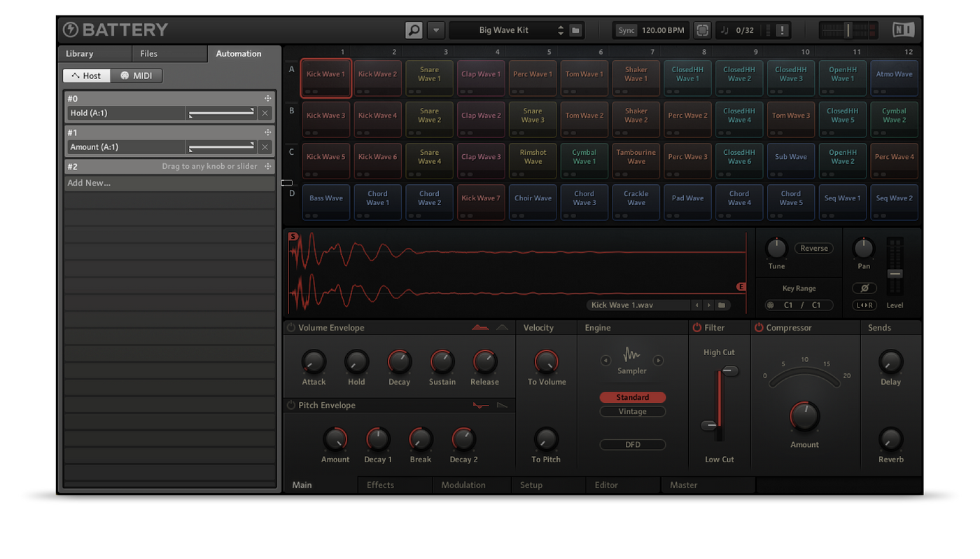Click the drag handle icon of slot #1
The image size is (980, 559).
coord(267,132)
